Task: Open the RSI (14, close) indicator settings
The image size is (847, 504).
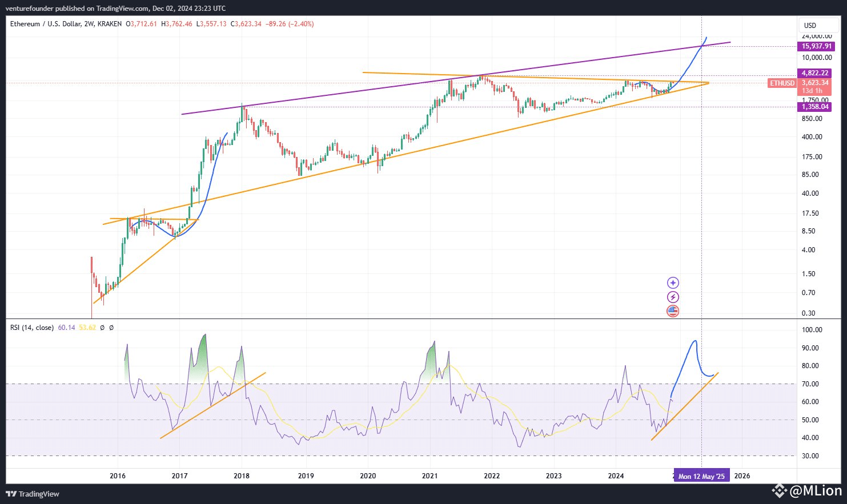Action: pyautogui.click(x=31, y=328)
